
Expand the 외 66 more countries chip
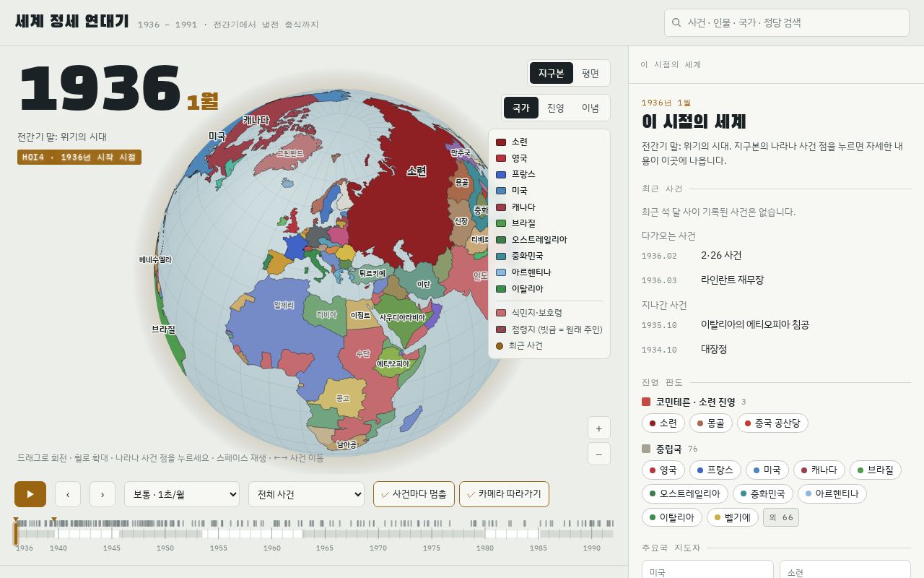coord(781,517)
